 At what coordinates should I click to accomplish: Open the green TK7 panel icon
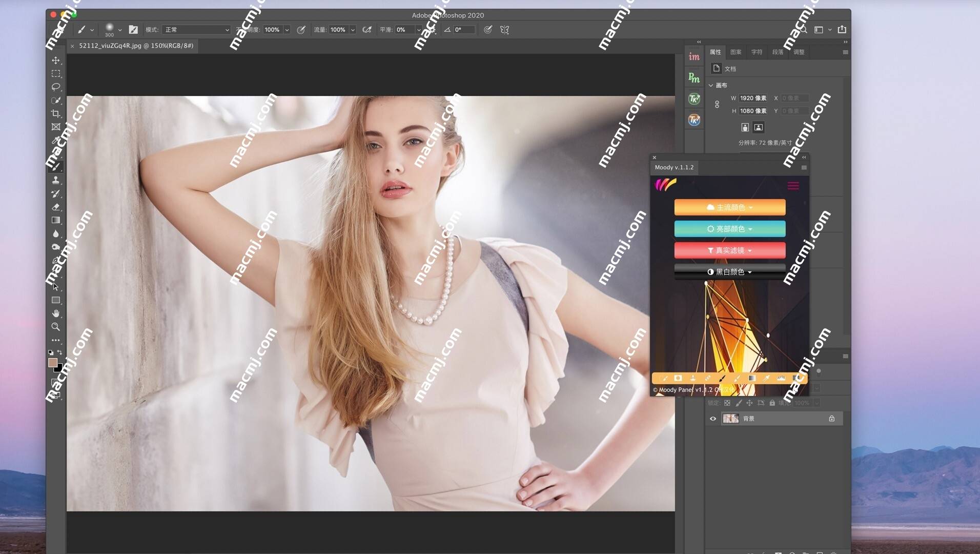[694, 99]
